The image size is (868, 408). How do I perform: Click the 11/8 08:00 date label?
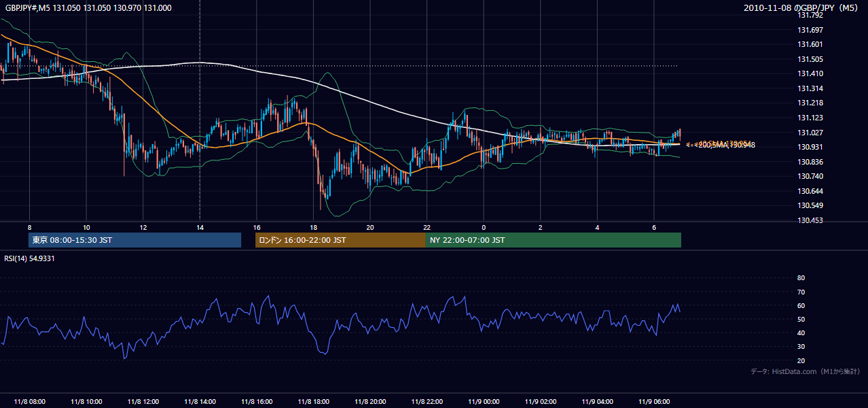coord(29,401)
